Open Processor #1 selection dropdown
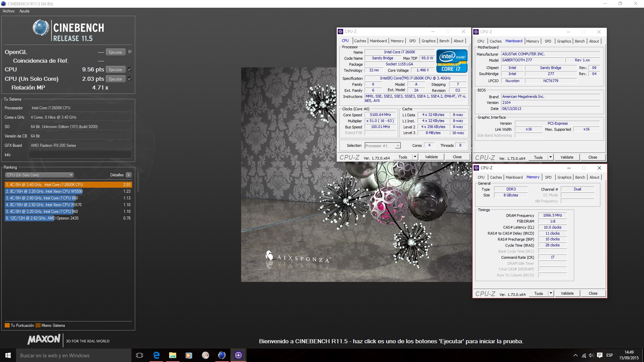644x362 pixels. [x=383, y=146]
